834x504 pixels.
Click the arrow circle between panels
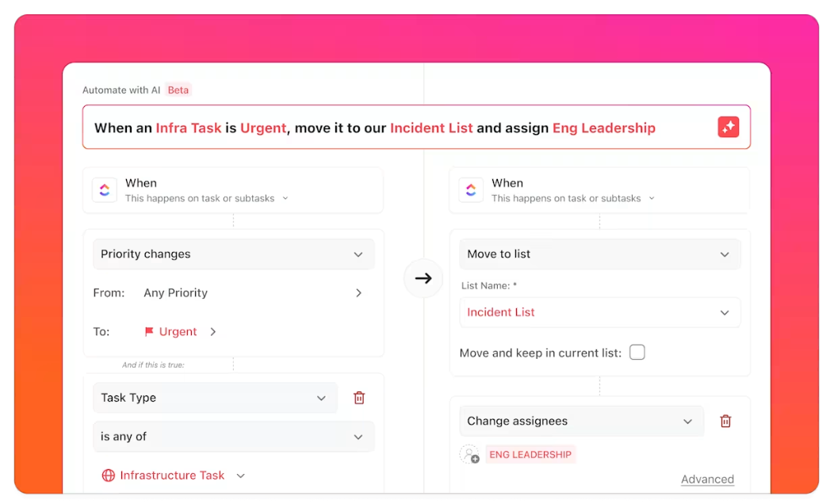click(x=423, y=278)
